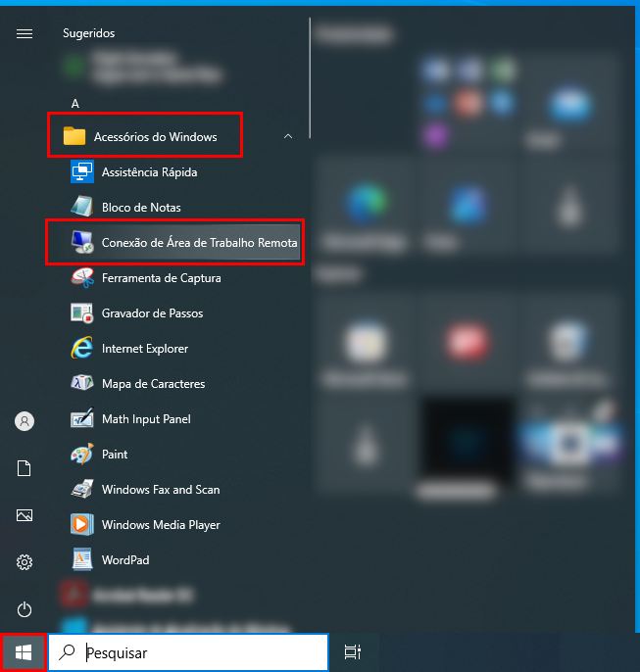
Task: Launch Paint from the app list
Action: coord(115,455)
